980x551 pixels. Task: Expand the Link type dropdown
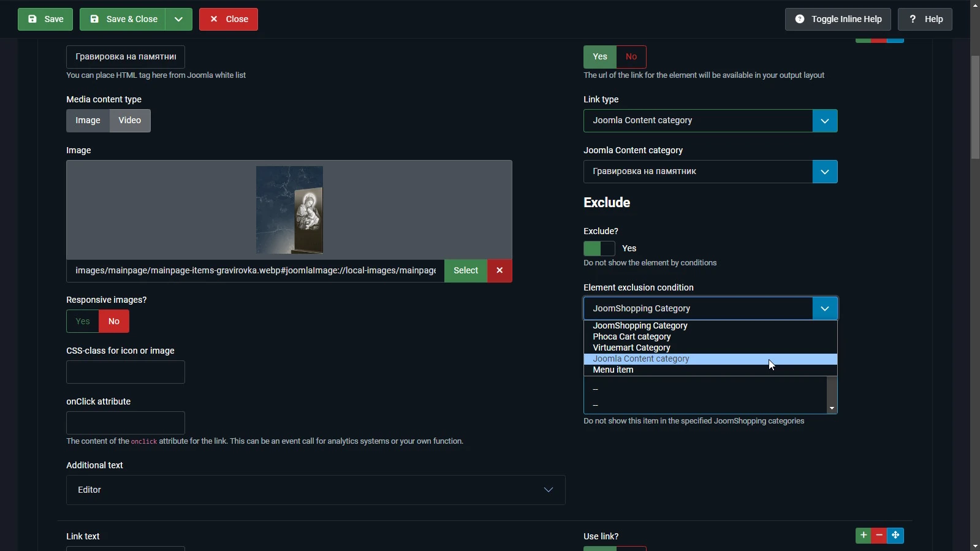pyautogui.click(x=824, y=121)
